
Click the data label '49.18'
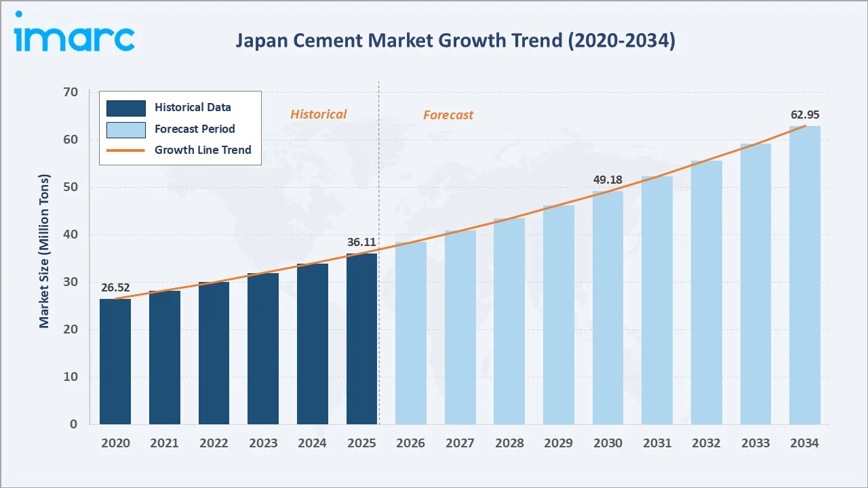[x=608, y=180]
